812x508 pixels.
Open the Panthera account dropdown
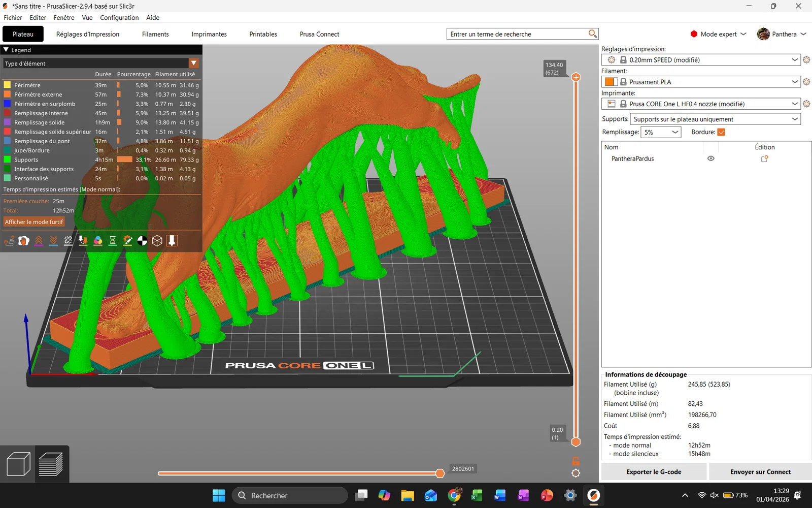(782, 34)
